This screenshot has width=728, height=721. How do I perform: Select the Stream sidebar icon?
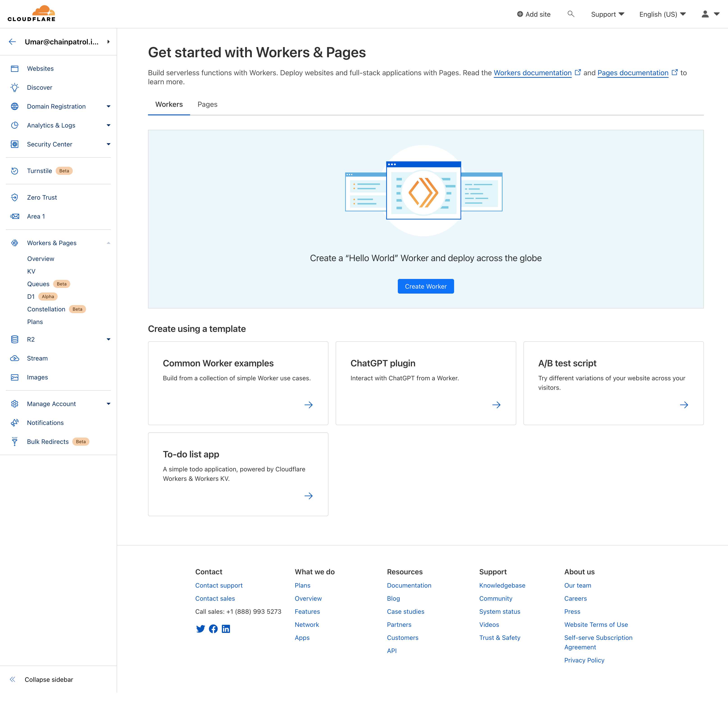[x=15, y=358]
